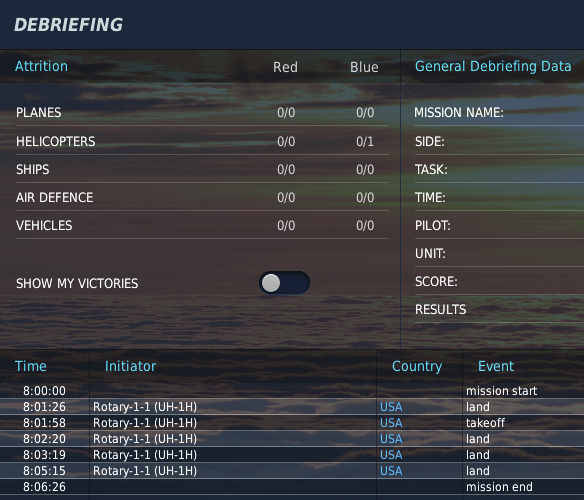The width and height of the screenshot is (584, 500).
Task: Click the RESULTS field label
Action: 441,310
